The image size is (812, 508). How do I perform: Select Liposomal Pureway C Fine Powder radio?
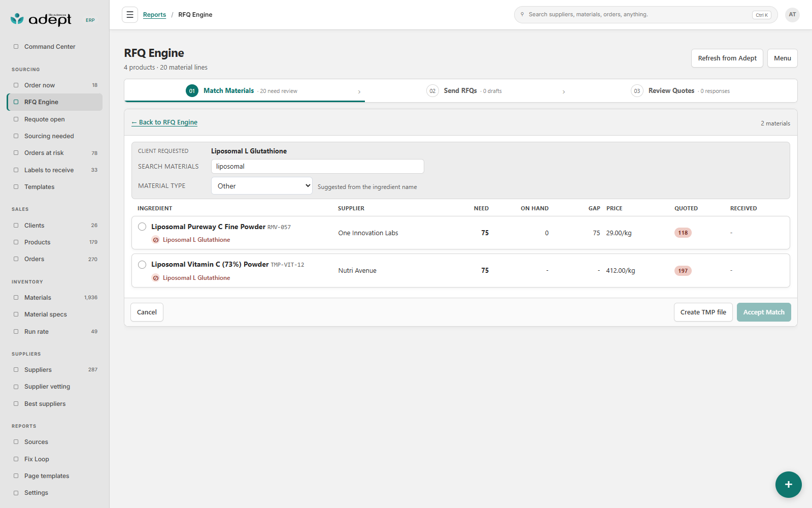[142, 227]
